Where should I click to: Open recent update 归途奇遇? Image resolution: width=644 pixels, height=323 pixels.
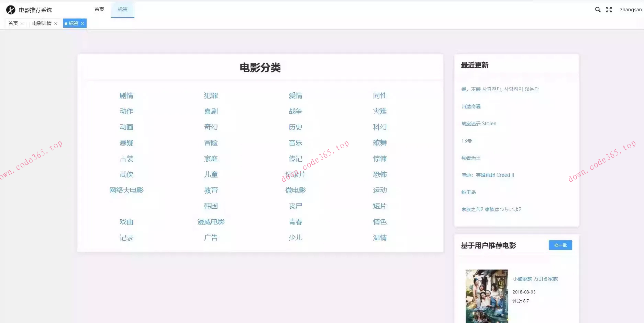click(471, 106)
